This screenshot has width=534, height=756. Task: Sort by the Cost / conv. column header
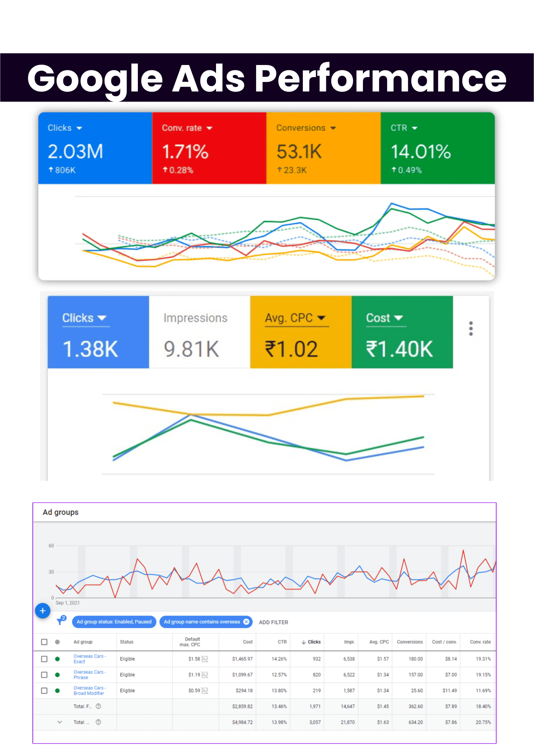444,642
